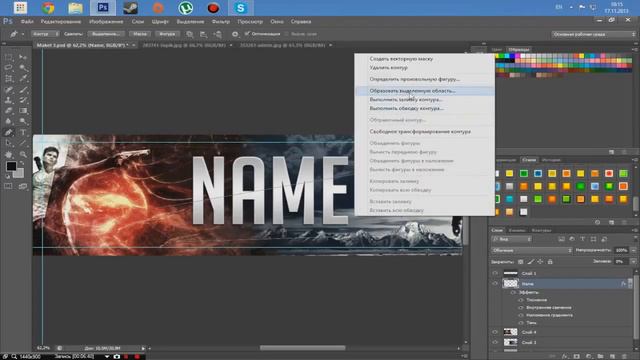640x360 pixels.
Task: Toggle Внутреннее свечение effect visibility
Action: point(521,308)
